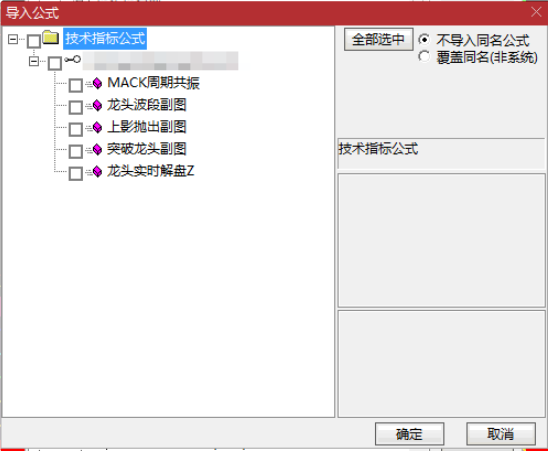The image size is (550, 452).
Task: Click the magenta diamond icon beside 突破龙头副图
Action: (x=97, y=149)
